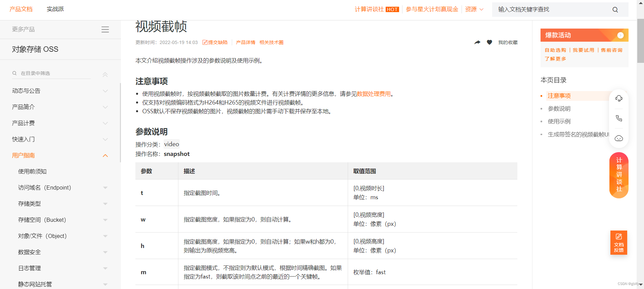Image resolution: width=644 pixels, height=289 pixels.
Task: Expand 动态与公告 section
Action: pos(105,91)
